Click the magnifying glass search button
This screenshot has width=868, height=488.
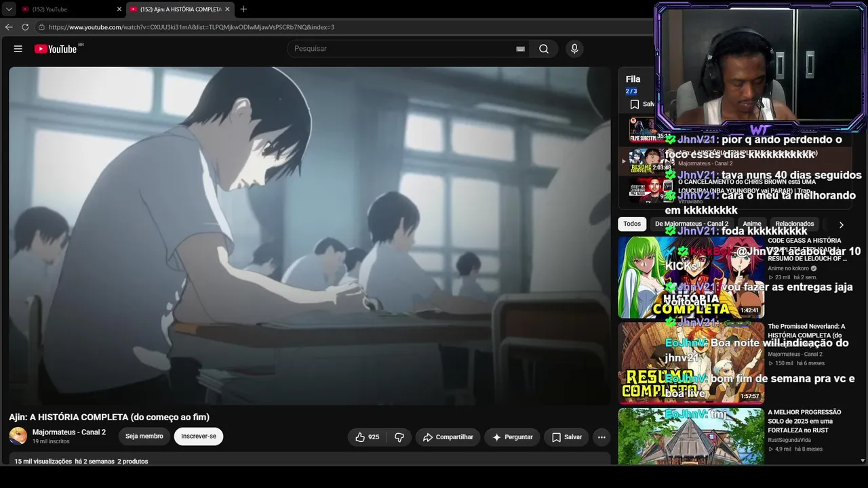544,49
